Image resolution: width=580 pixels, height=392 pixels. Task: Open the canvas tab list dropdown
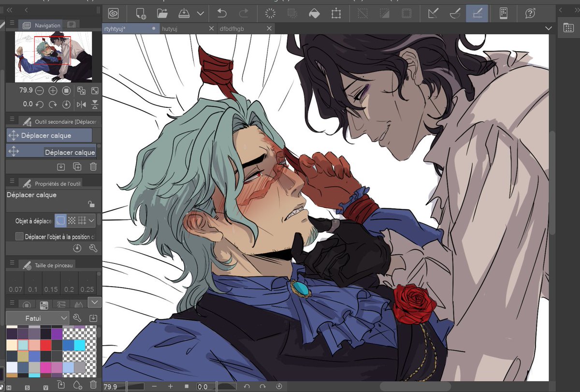click(549, 29)
